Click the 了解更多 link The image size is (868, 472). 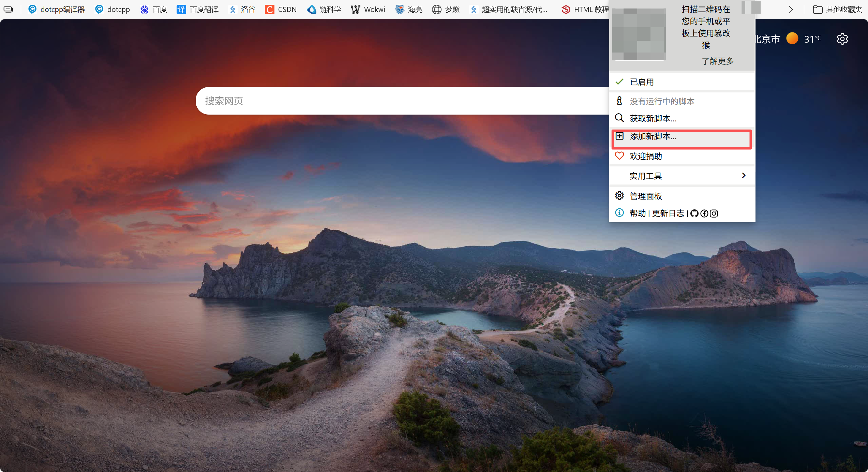point(718,61)
